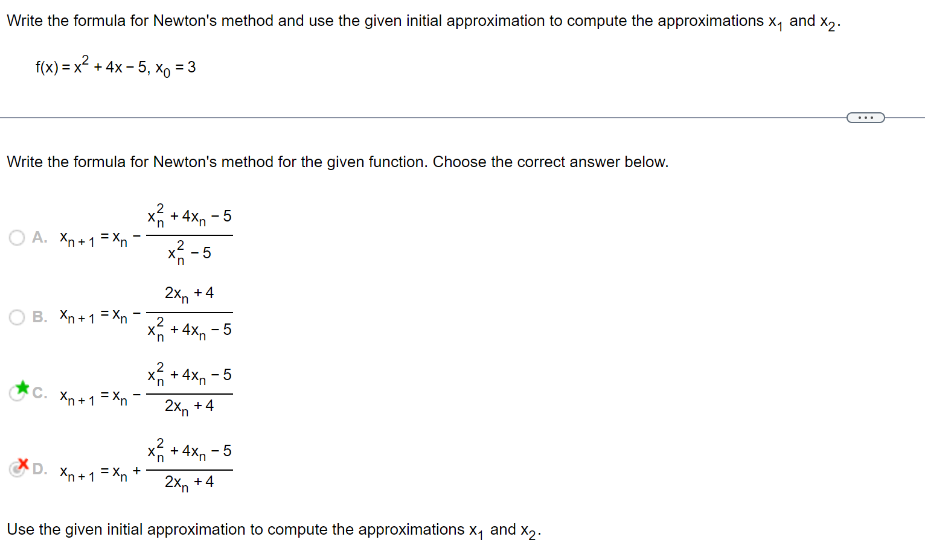This screenshot has height=560, width=925.
Task: Select answer choice D
Action: coord(16,469)
